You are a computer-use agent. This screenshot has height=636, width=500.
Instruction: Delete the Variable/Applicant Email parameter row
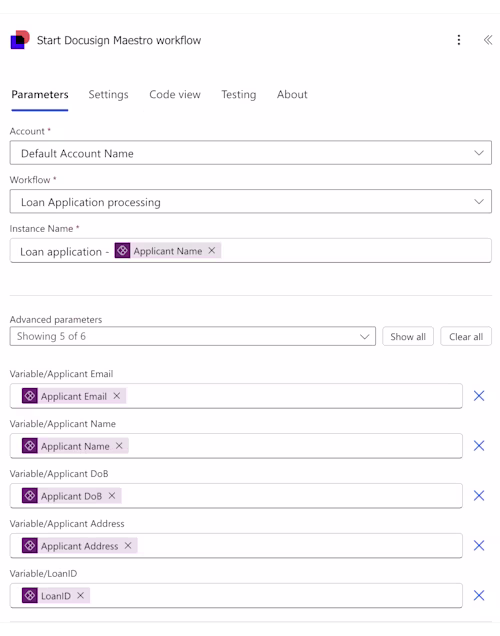click(479, 396)
